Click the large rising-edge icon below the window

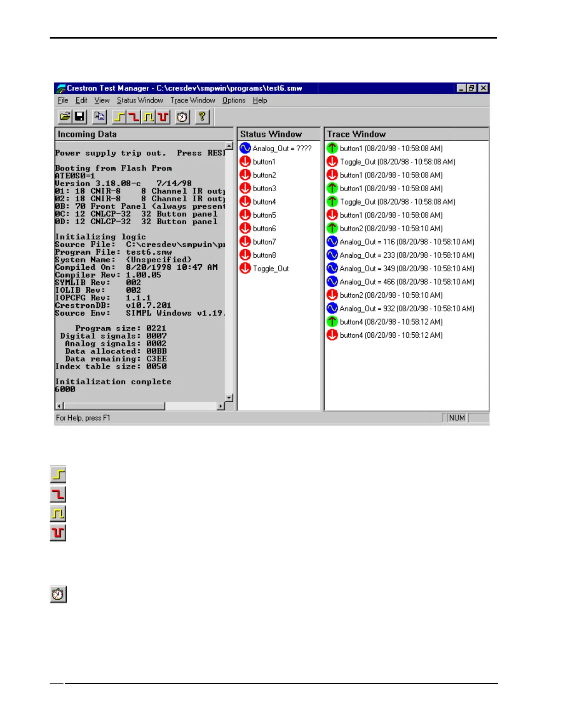pyautogui.click(x=58, y=474)
